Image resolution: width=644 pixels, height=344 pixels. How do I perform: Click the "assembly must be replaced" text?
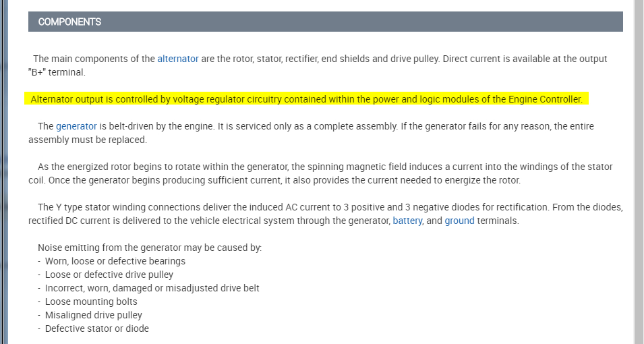(88, 140)
